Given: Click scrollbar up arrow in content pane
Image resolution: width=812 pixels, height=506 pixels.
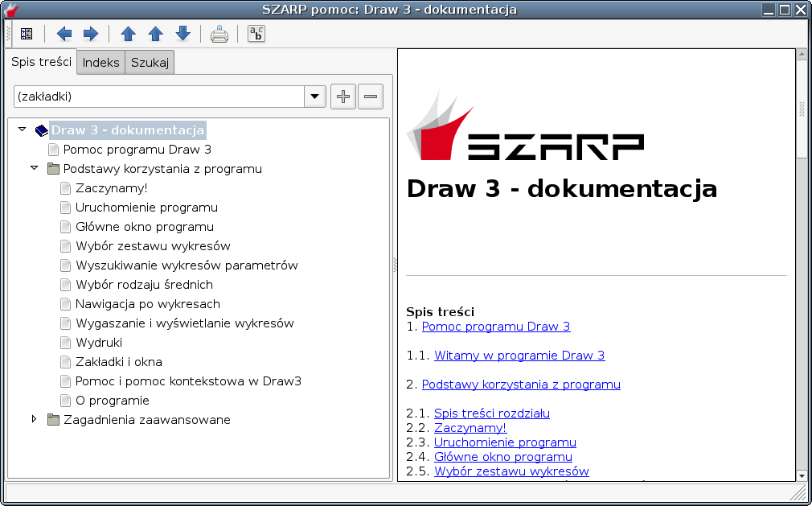Looking at the screenshot, I should (x=802, y=55).
